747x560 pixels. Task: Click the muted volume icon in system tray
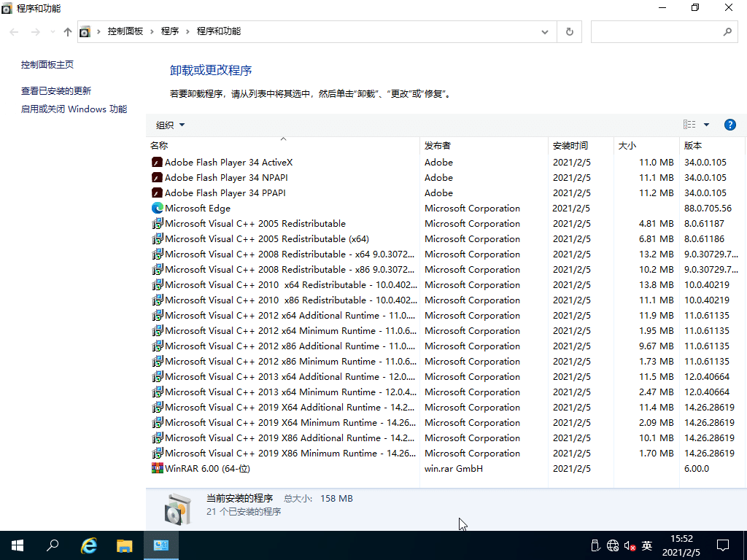(630, 545)
